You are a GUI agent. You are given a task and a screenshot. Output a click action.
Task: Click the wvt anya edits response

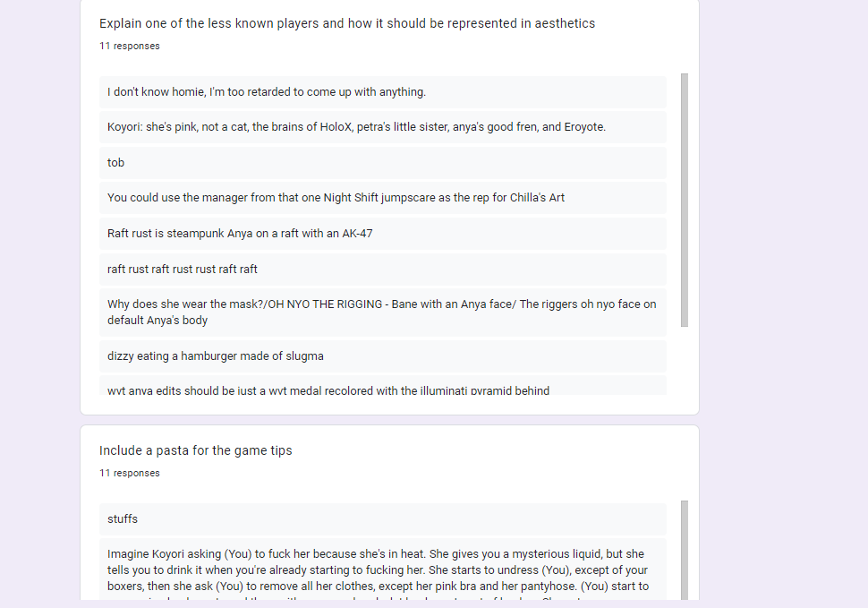pos(382,385)
